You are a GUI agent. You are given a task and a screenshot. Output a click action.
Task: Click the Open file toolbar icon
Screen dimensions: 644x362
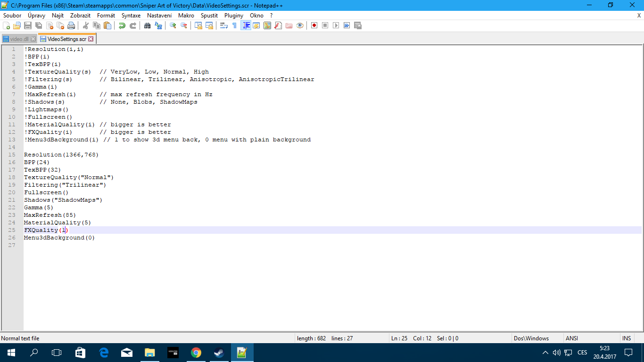click(17, 25)
